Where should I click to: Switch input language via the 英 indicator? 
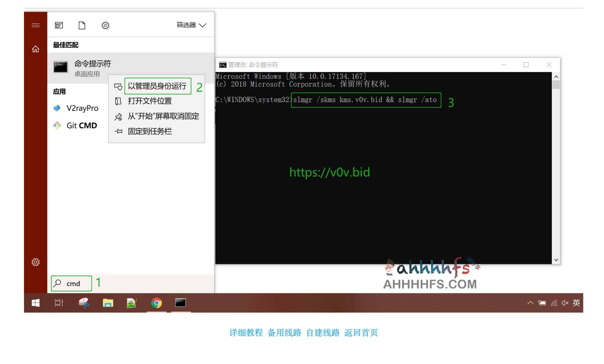coord(576,303)
